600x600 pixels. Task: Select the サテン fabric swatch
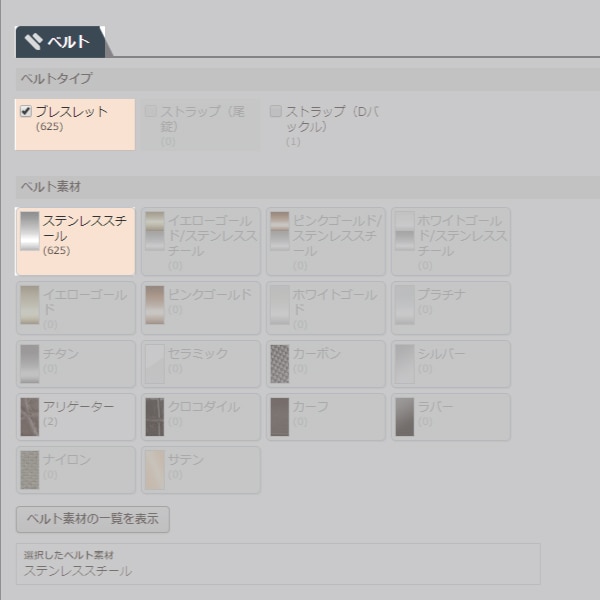click(x=155, y=470)
